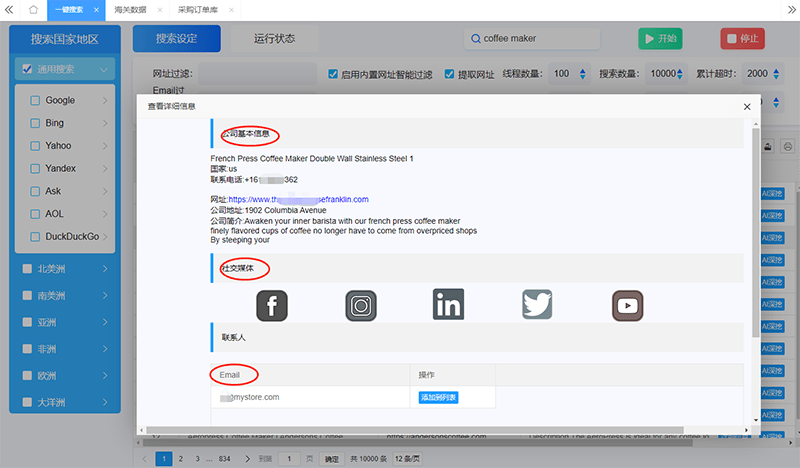The width and height of the screenshot is (800, 468).
Task: Toggle the Yahoo search engine checkbox
Action: pos(35,146)
